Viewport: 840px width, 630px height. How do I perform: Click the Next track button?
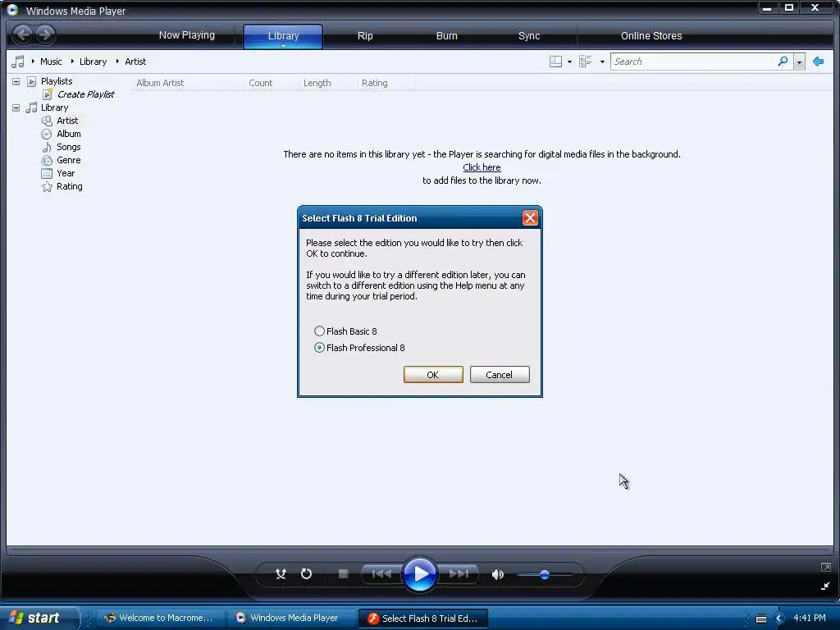click(459, 573)
